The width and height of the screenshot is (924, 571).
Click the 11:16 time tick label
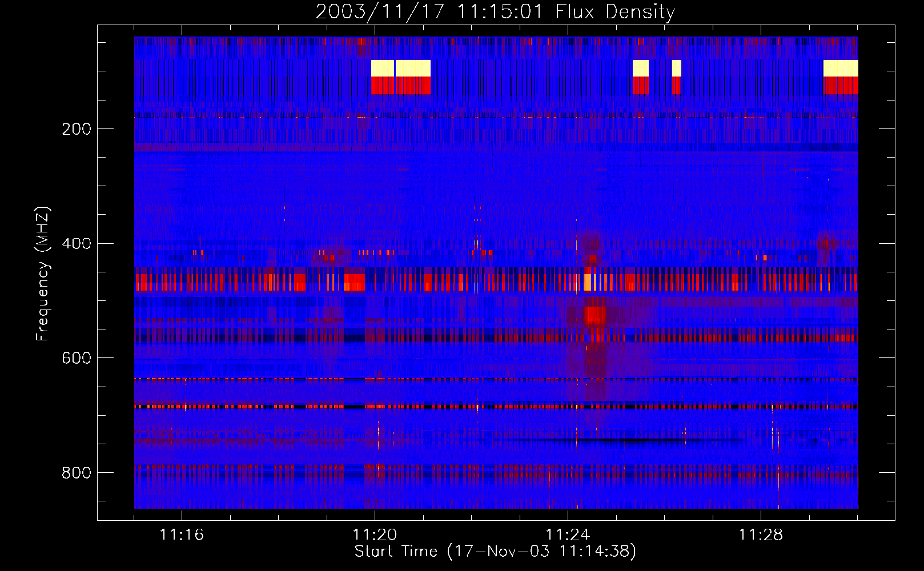pos(182,535)
